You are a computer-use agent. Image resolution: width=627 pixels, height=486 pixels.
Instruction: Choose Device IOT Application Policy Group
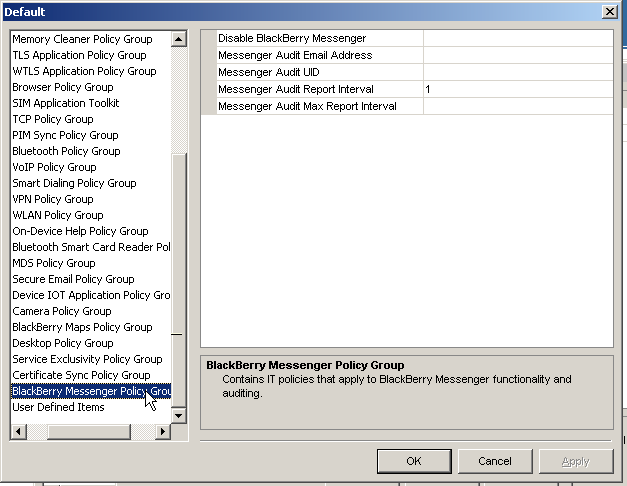91,295
